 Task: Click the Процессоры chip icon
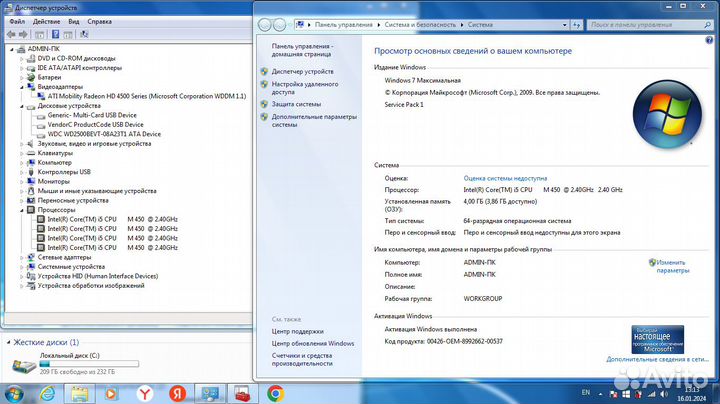click(x=31, y=210)
